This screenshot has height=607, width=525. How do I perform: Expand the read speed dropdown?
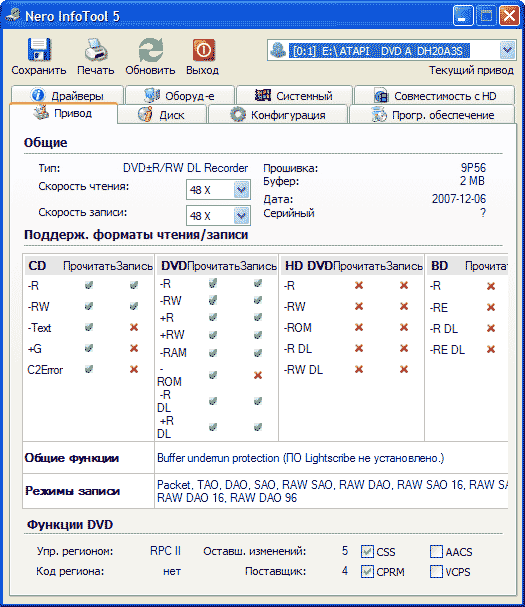tap(241, 190)
